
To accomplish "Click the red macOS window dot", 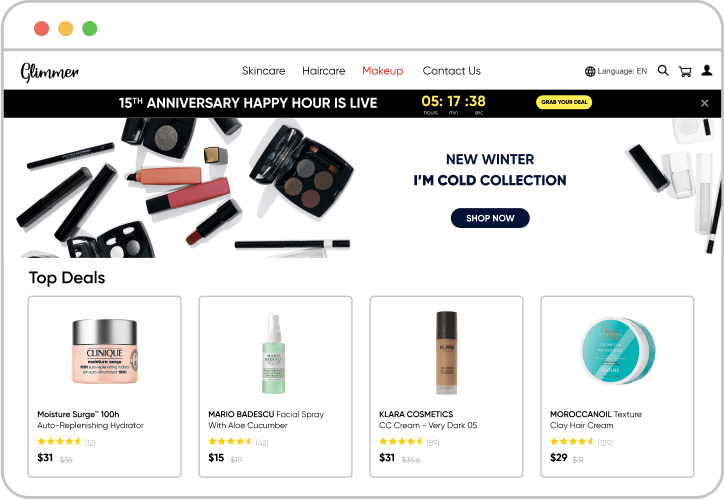I will [x=42, y=29].
